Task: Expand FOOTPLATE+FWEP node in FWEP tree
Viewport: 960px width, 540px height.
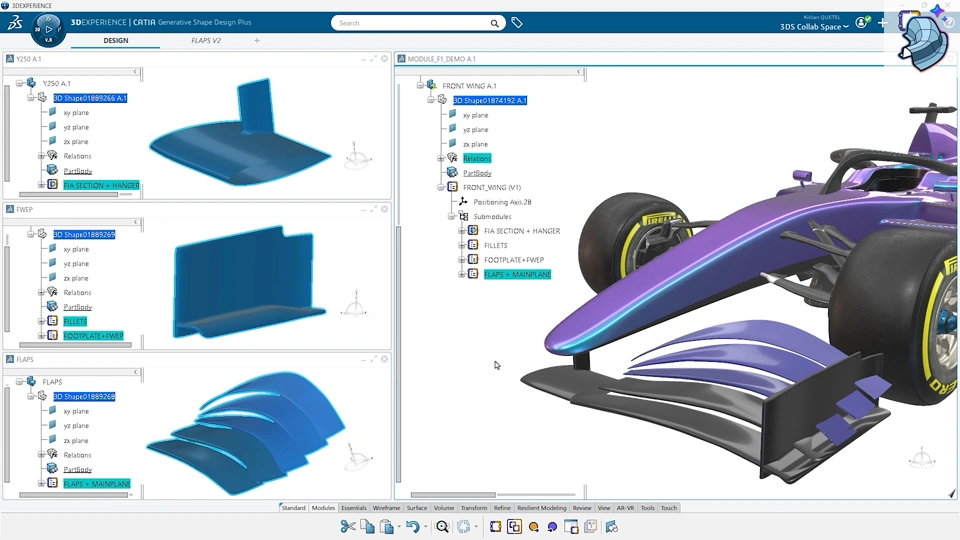Action: point(41,336)
